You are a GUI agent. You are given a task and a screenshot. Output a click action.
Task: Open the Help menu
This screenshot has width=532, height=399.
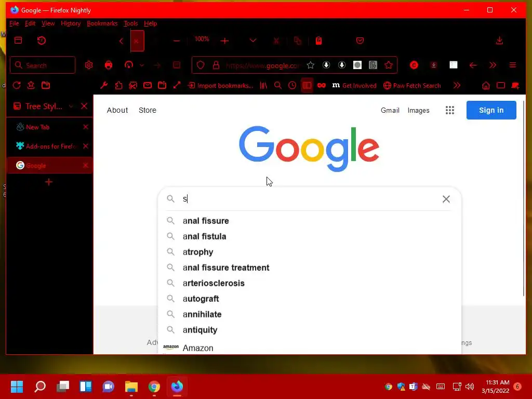(150, 23)
